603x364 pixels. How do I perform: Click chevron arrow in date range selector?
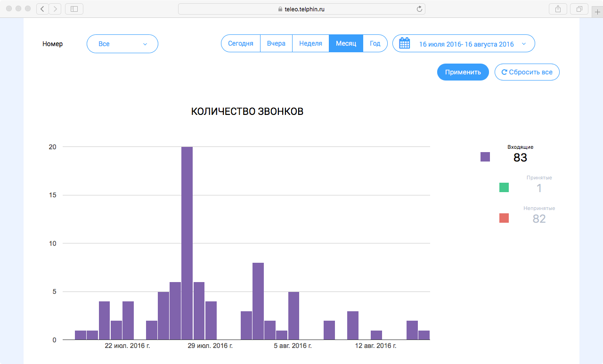point(524,44)
